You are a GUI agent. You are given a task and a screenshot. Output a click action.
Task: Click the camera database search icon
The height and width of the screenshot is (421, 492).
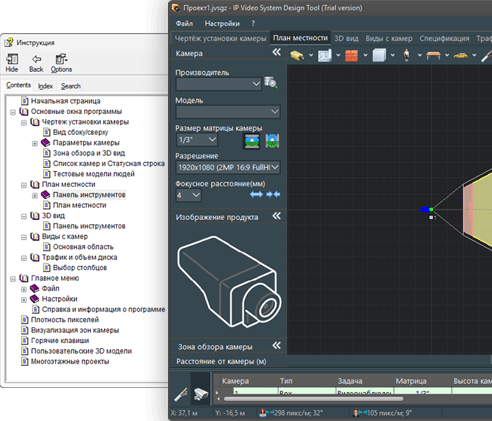[271, 83]
